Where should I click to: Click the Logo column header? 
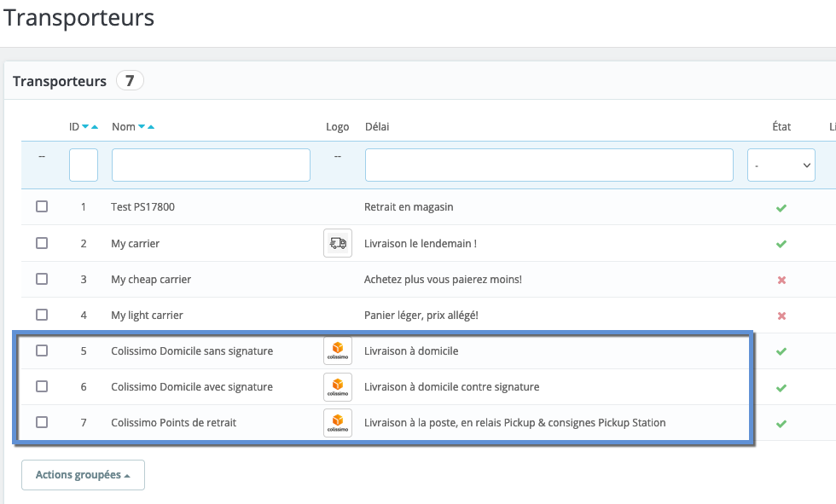point(338,127)
